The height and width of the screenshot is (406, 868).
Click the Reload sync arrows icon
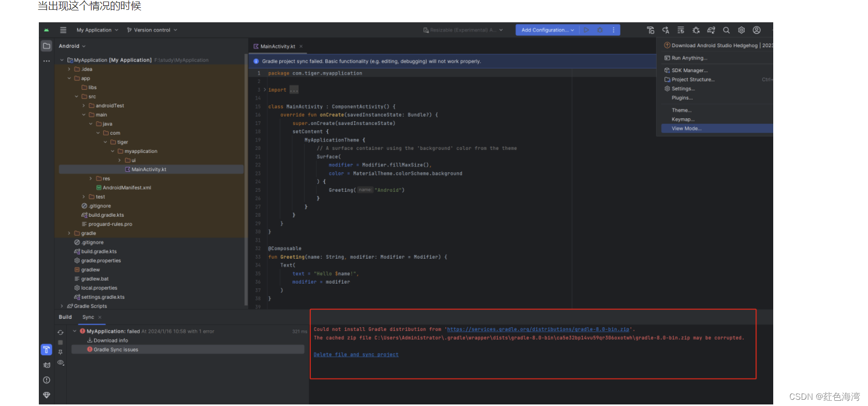(61, 332)
